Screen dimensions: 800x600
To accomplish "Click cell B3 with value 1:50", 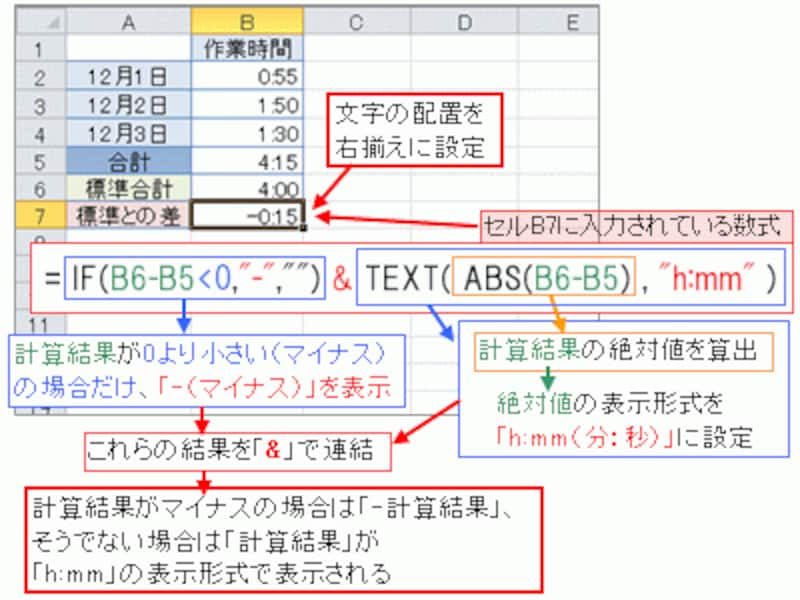I will pos(247,105).
